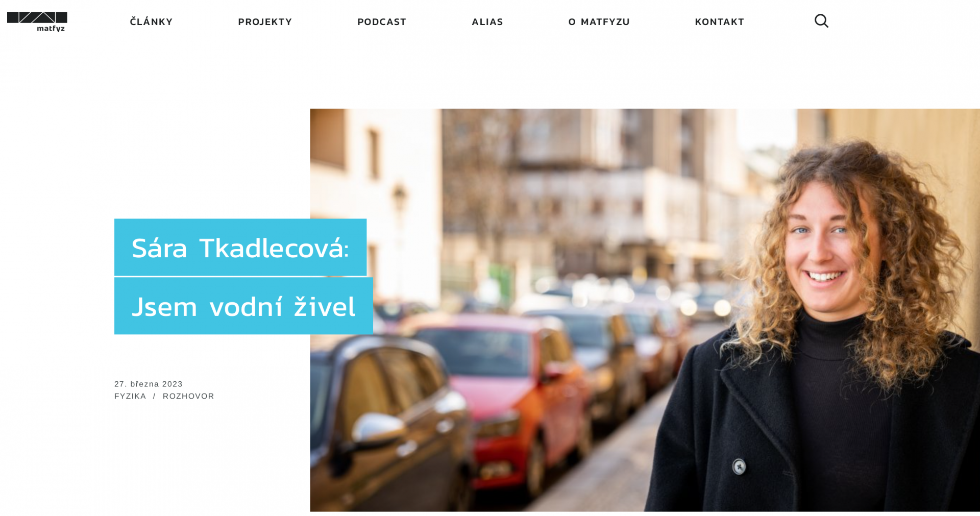Viewport: 980px width, 516px height.
Task: Open the KONTAKT page
Action: coord(720,21)
